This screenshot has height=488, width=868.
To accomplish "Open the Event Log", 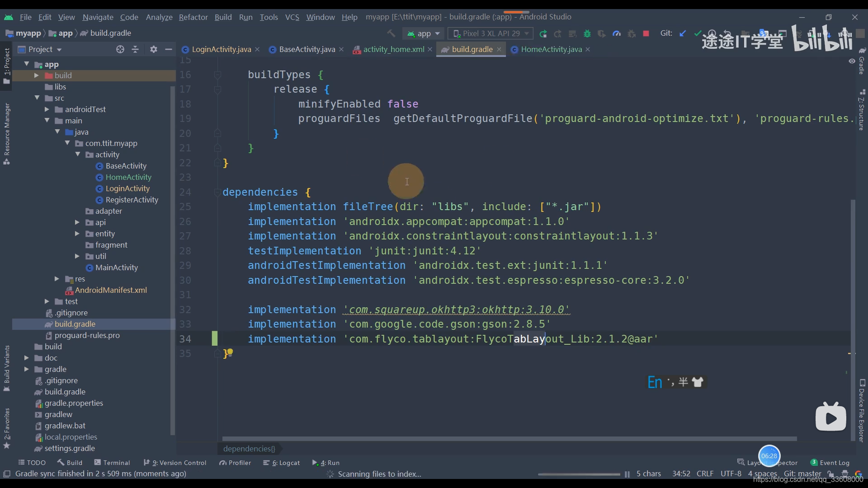I will [x=830, y=463].
